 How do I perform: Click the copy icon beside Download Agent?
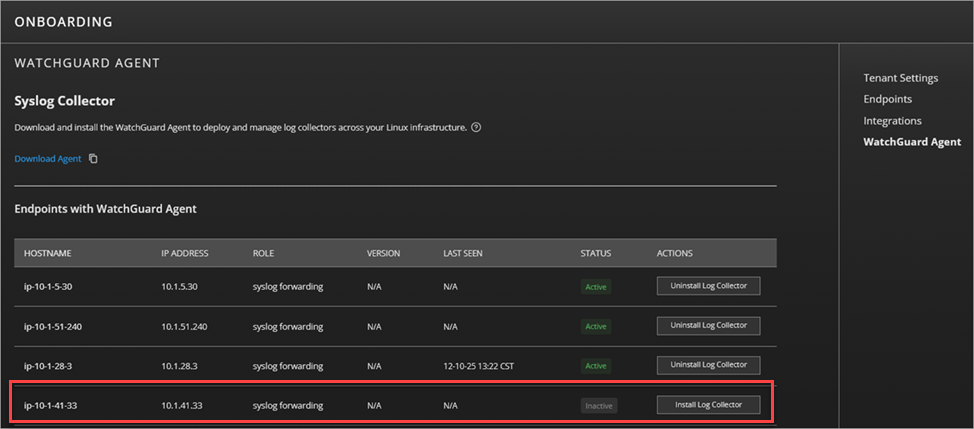point(93,158)
